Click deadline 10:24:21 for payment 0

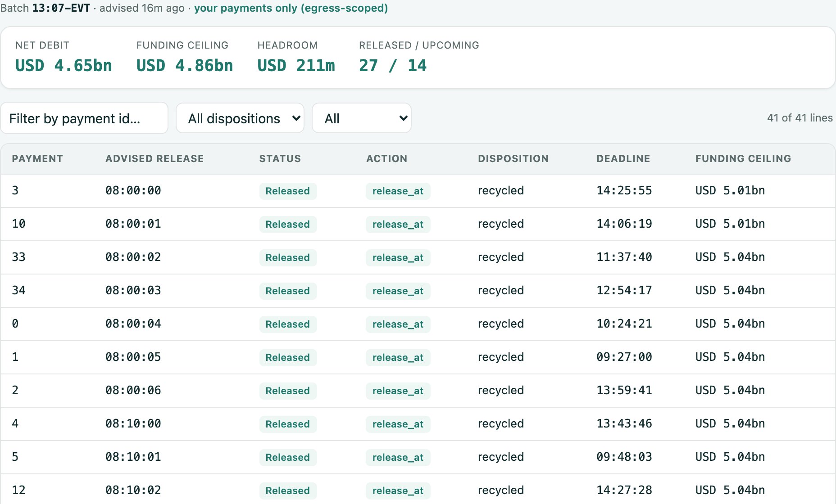(624, 324)
